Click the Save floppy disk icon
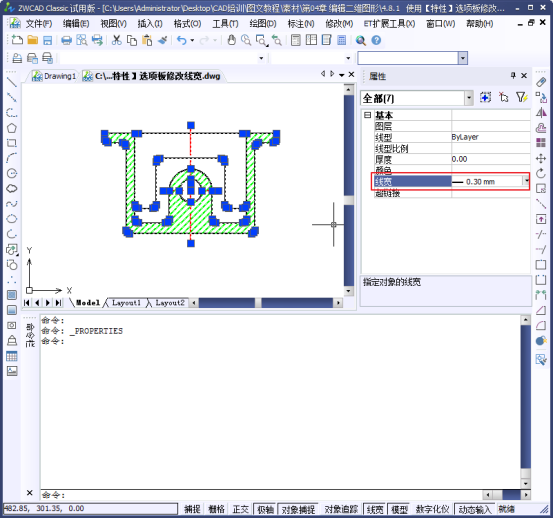 [47, 40]
